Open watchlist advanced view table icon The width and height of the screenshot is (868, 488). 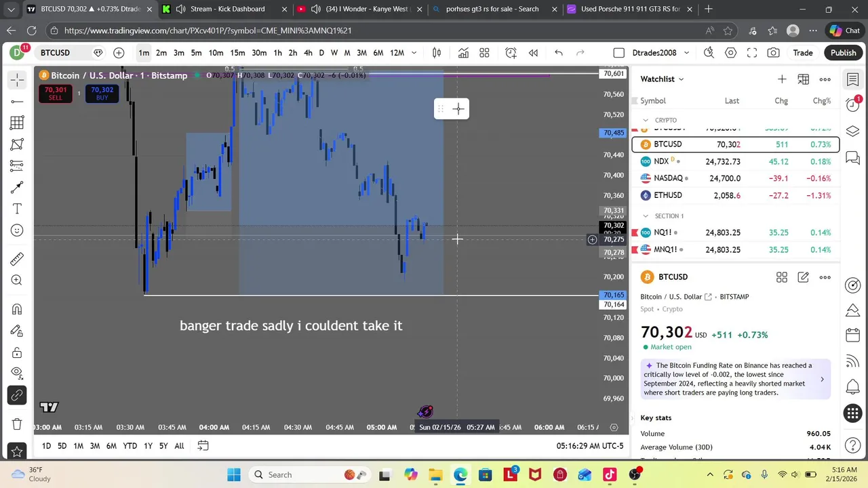pos(804,79)
